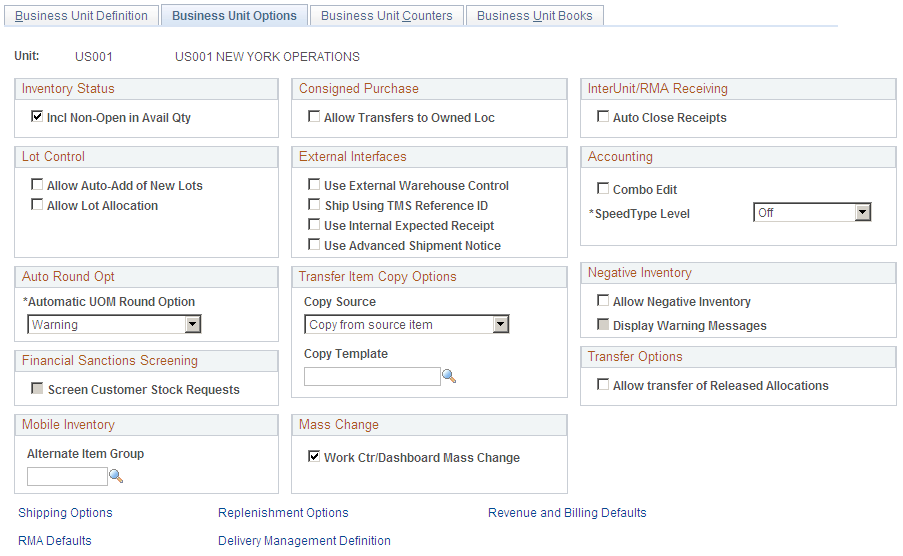Image resolution: width=903 pixels, height=556 pixels.
Task: Open Copy Template lookup magnifier icon
Action: coord(449,376)
